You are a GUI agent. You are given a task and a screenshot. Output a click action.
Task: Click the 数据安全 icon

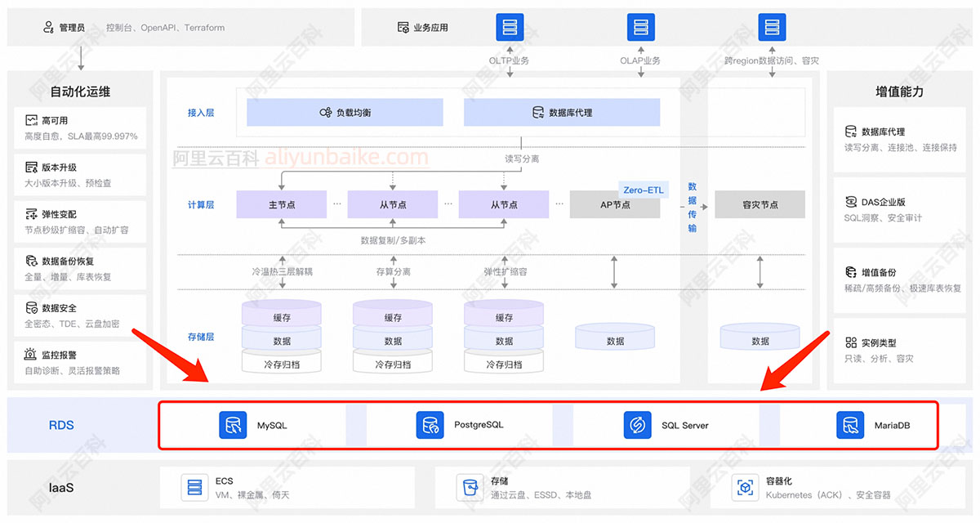click(x=32, y=308)
